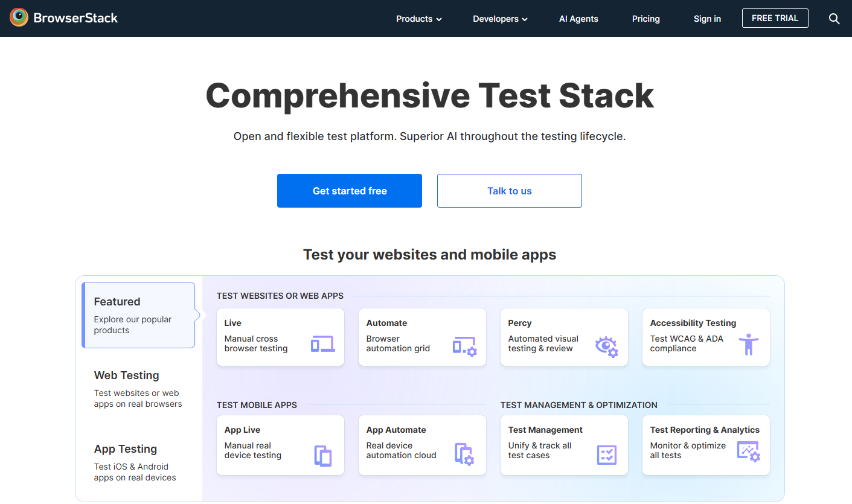This screenshot has width=852, height=504.
Task: Click the 'Comprehensive Test Stack' headline
Action: [430, 95]
